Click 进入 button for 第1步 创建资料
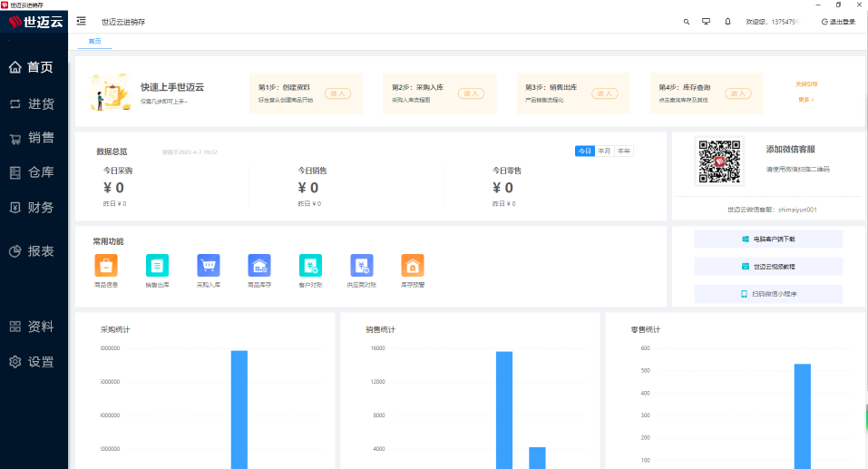Viewport: 868px width, 469px height. coord(336,93)
